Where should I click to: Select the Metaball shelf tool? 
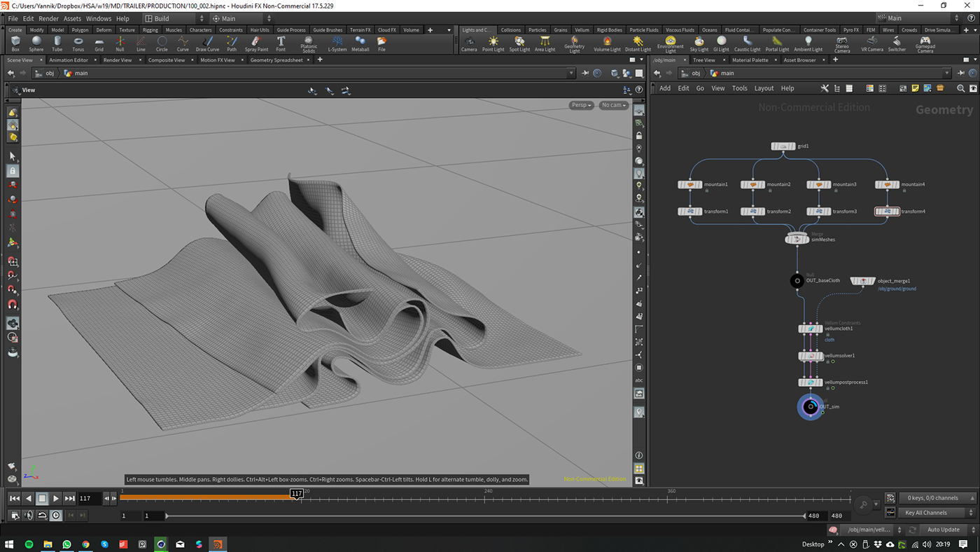(360, 44)
